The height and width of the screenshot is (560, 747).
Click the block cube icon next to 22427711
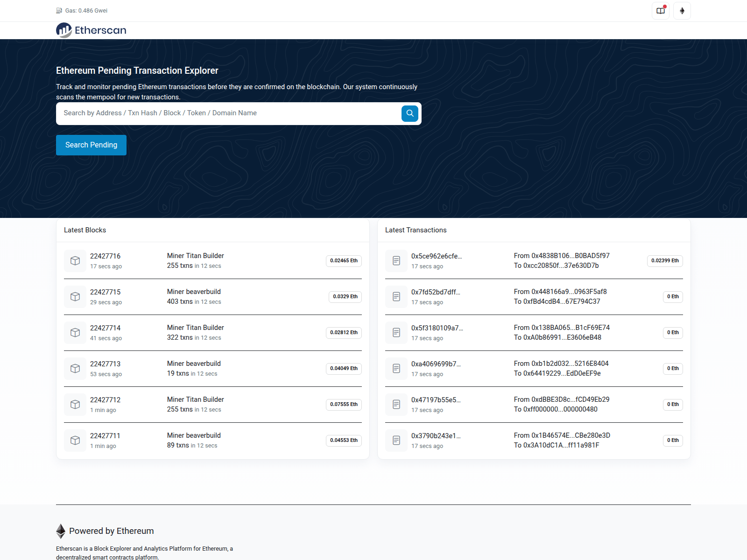coord(75,440)
